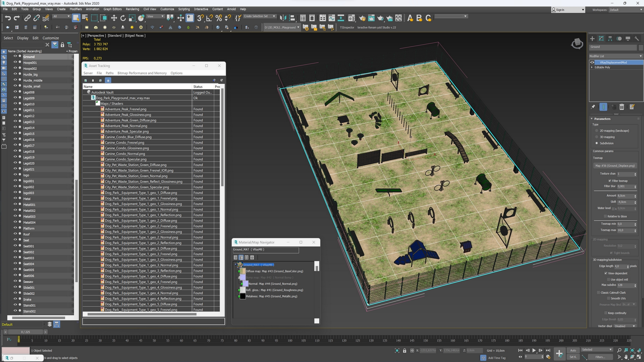This screenshot has width=644, height=362.
Task: Expand the Editable Poly modifier entry
Action: coord(592,67)
